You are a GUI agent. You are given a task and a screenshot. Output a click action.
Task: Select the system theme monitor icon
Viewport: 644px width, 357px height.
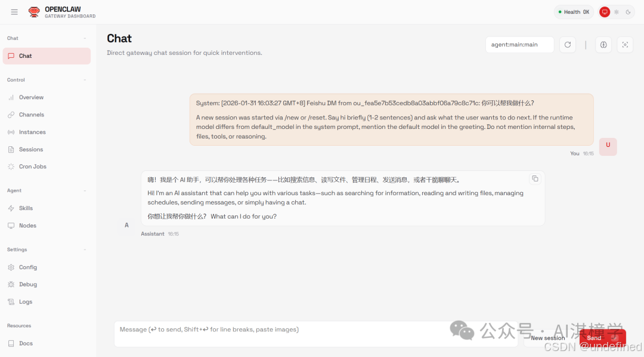click(605, 12)
